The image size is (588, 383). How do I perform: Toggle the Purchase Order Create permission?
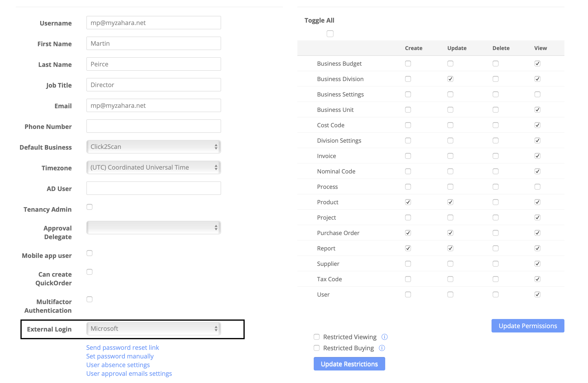(x=408, y=233)
